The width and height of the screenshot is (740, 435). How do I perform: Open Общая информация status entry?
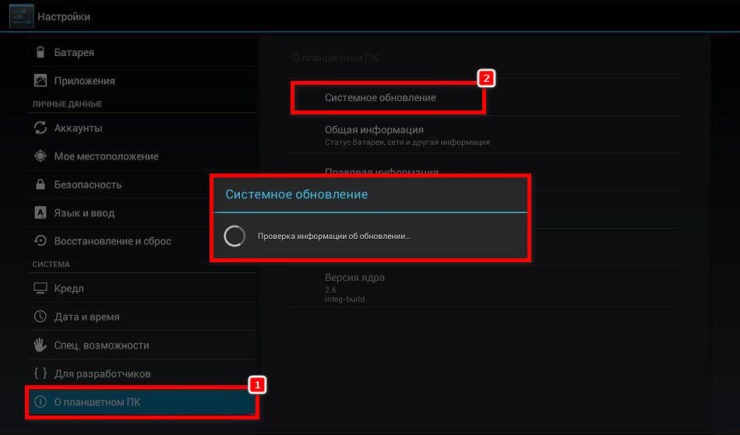[x=374, y=130]
